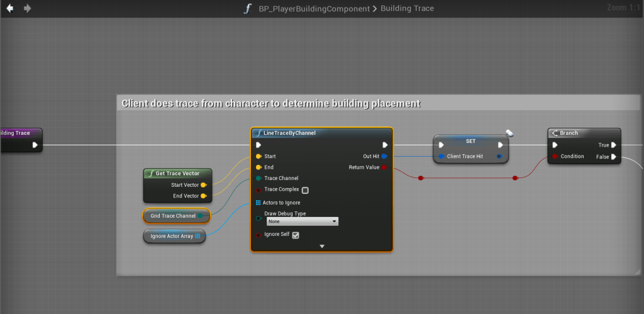Expand LineTraceByChannel advanced pins arrow
The width and height of the screenshot is (644, 314).
pyautogui.click(x=322, y=246)
